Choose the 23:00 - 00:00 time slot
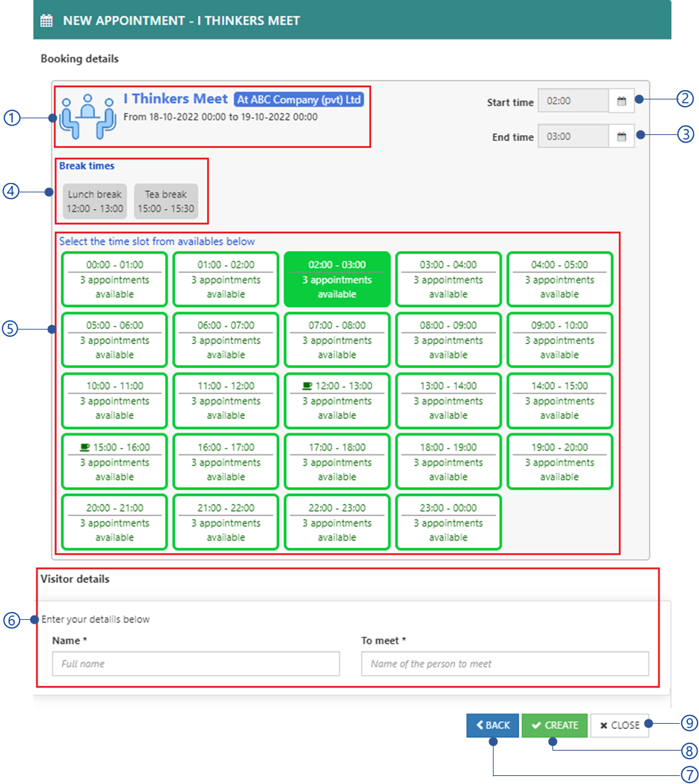Image resolution: width=699 pixels, height=784 pixels. click(448, 523)
